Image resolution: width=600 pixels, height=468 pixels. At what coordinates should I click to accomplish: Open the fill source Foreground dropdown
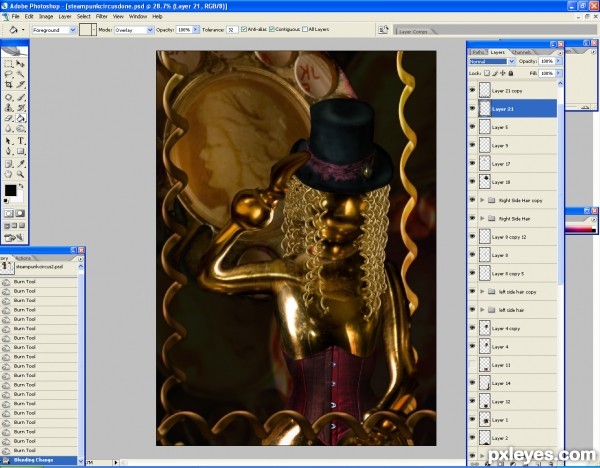pos(72,30)
